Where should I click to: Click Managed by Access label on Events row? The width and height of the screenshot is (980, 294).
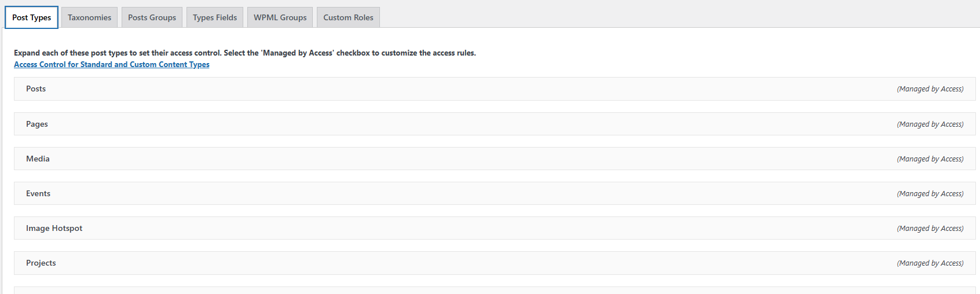[930, 194]
